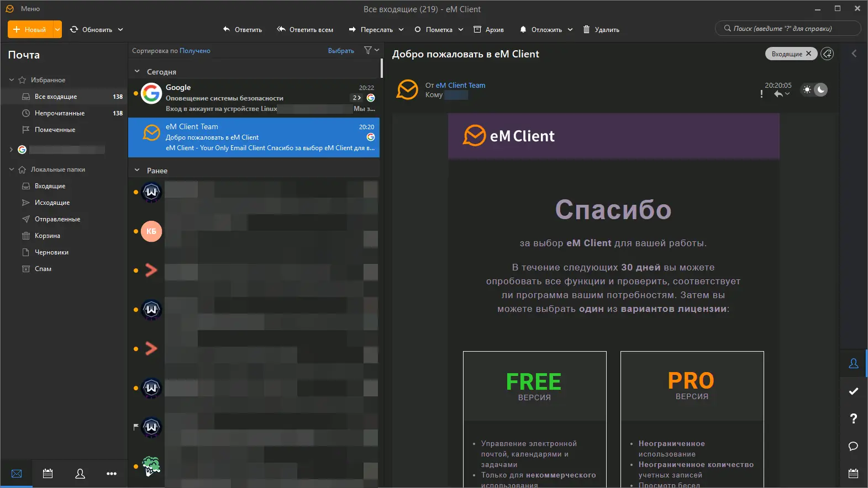The width and height of the screenshot is (868, 488).
Task: Archive the message using Архив
Action: pyautogui.click(x=488, y=30)
